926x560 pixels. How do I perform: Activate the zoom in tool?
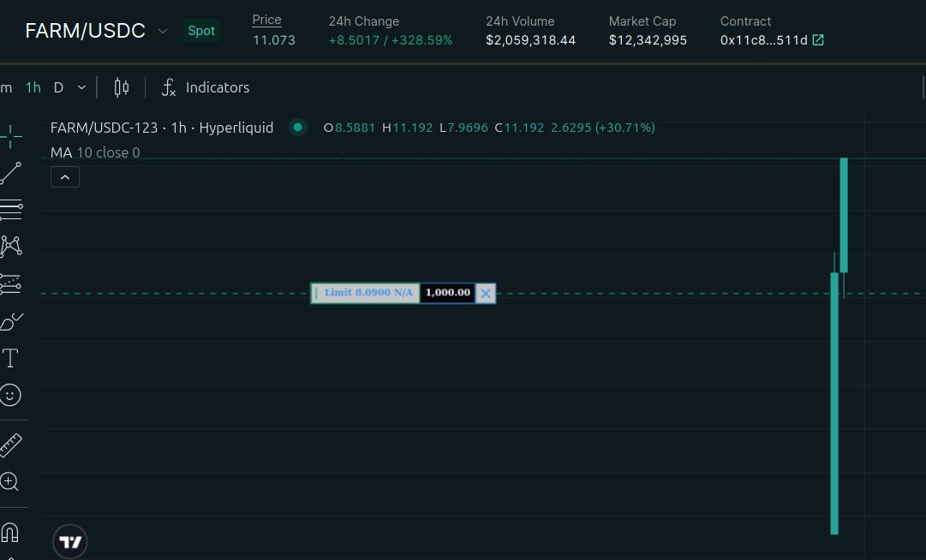[x=9, y=482]
